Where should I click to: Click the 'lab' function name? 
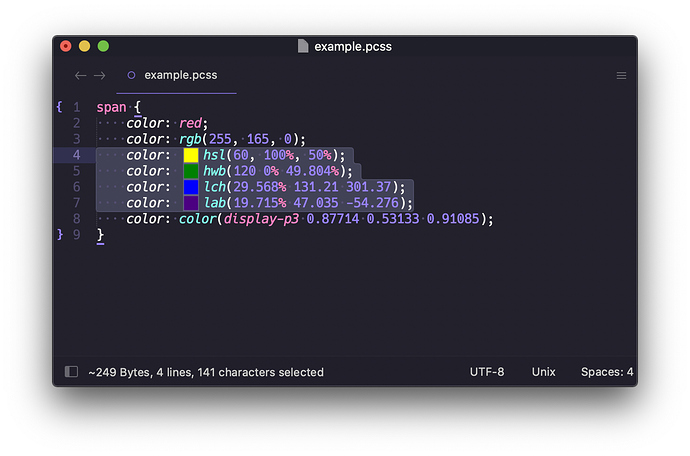point(215,202)
